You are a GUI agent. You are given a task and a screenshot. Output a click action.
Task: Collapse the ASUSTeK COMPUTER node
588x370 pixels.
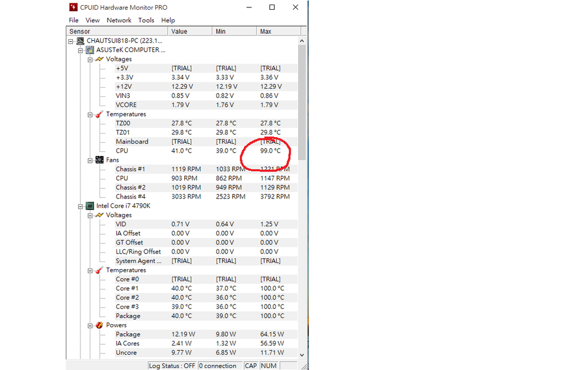click(x=80, y=50)
